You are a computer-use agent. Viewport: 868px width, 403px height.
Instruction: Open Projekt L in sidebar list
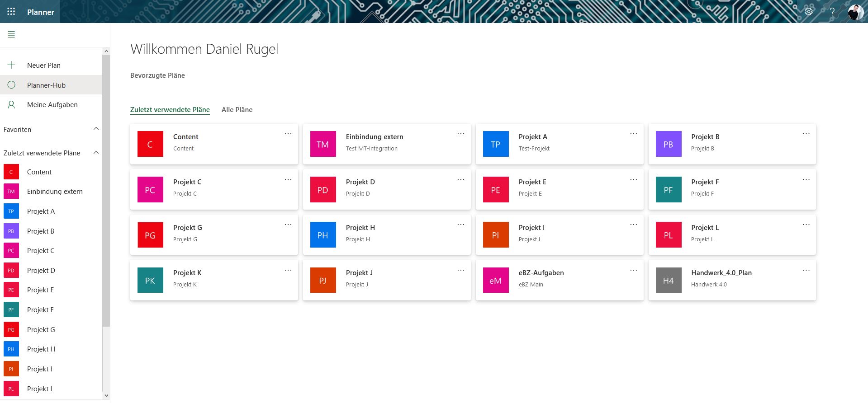click(51, 389)
